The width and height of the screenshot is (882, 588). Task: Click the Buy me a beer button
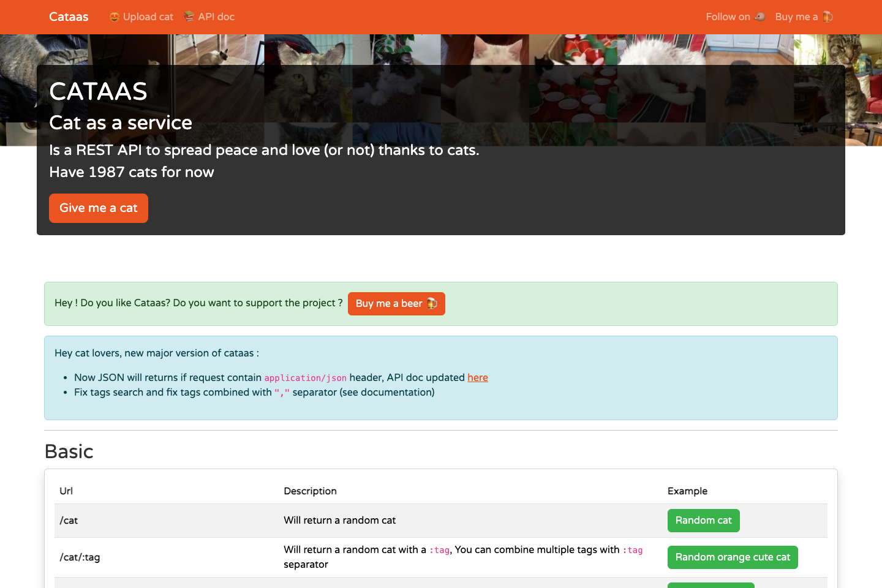coord(396,303)
